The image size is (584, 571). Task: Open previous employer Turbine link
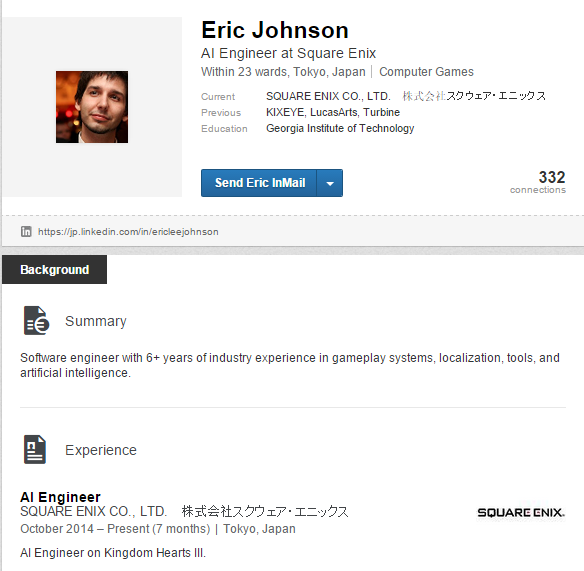[x=381, y=112]
